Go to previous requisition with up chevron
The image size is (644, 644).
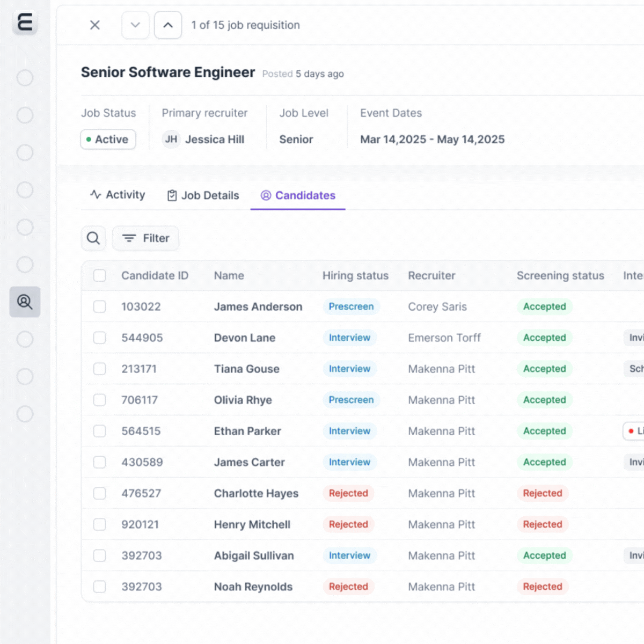click(168, 25)
